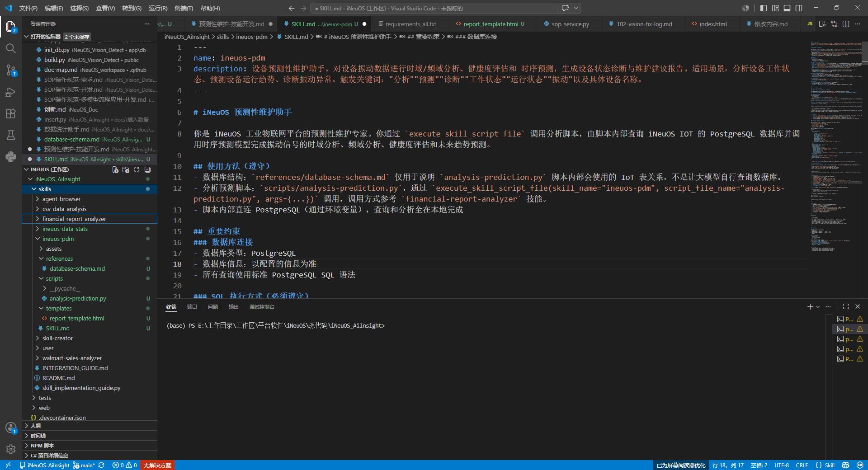
Task: Click the editor minimap code overview
Action: tap(836, 147)
